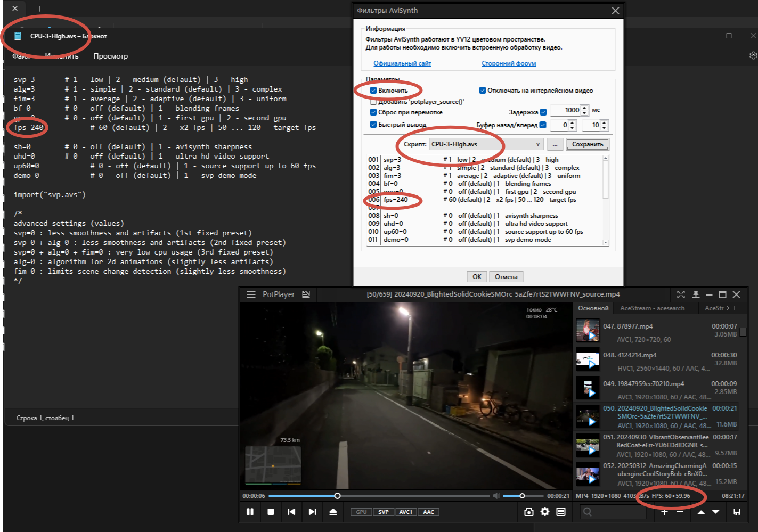Viewport: 758px width, 532px height.
Task: Click the SVP indicator button
Action: [x=384, y=512]
